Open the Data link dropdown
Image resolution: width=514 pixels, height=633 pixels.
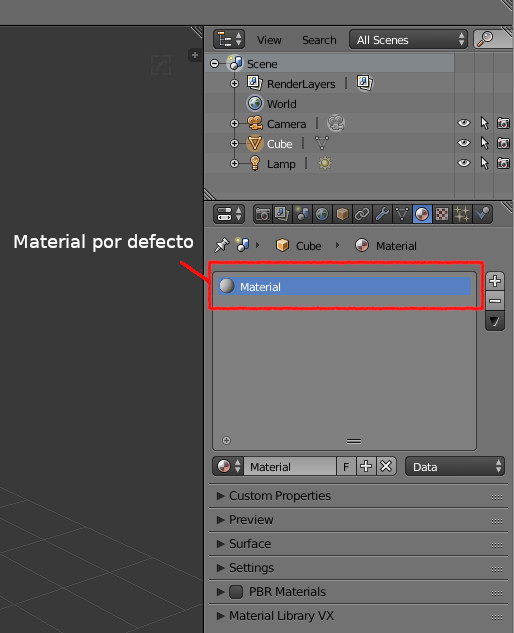click(455, 466)
